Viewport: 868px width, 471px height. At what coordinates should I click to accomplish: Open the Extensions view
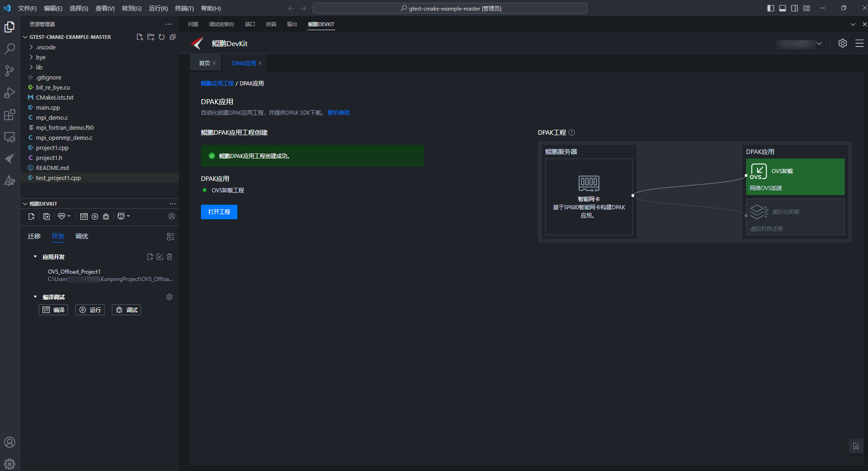pyautogui.click(x=10, y=115)
